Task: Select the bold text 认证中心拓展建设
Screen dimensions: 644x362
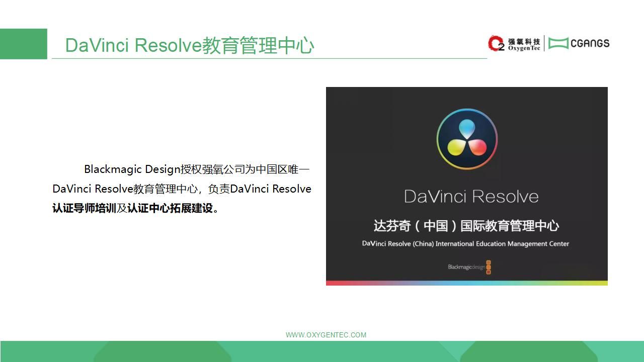Action: (170, 208)
